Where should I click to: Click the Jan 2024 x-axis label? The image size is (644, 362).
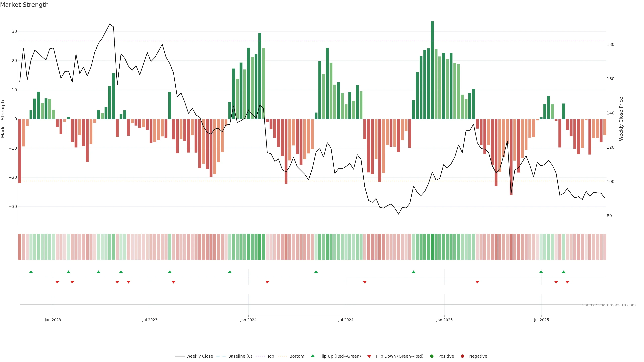[x=248, y=320]
